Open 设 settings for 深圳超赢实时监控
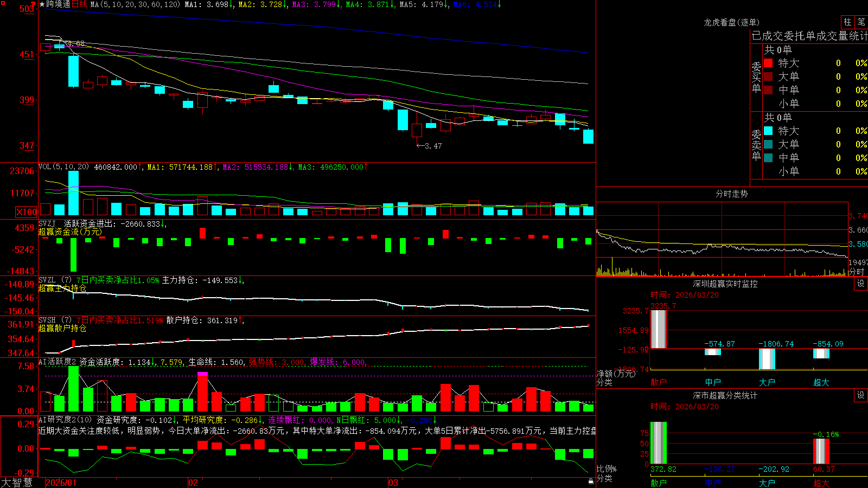 pos(861,284)
